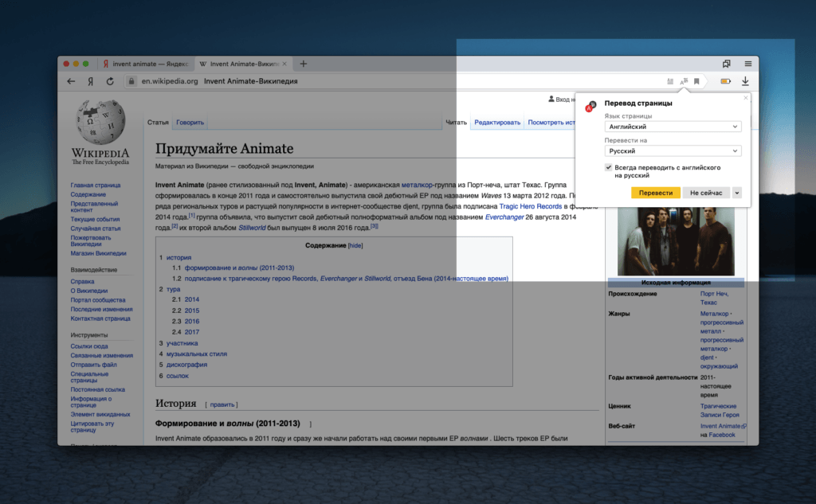Open Последние изменения in the sidebar

tap(101, 310)
